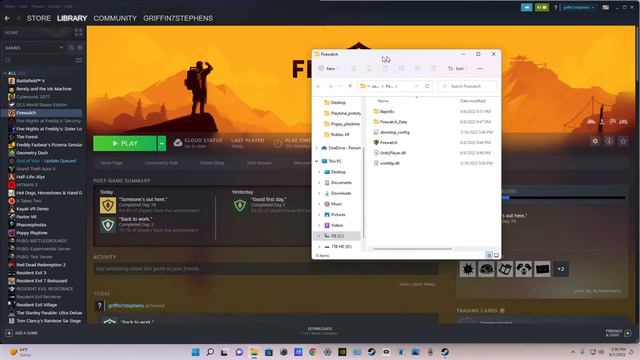Click the activity comment input field
Screen dimensions: 640x360
(x=265, y=269)
